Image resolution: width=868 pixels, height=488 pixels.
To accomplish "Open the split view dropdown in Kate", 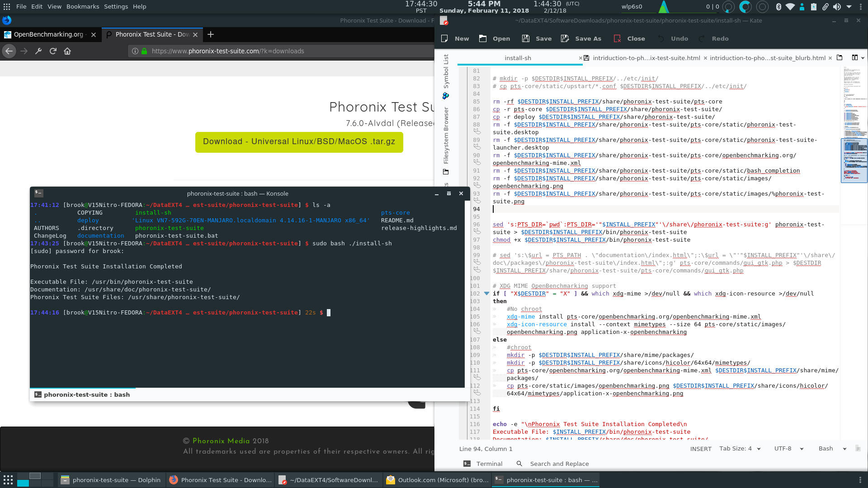I will tap(858, 57).
